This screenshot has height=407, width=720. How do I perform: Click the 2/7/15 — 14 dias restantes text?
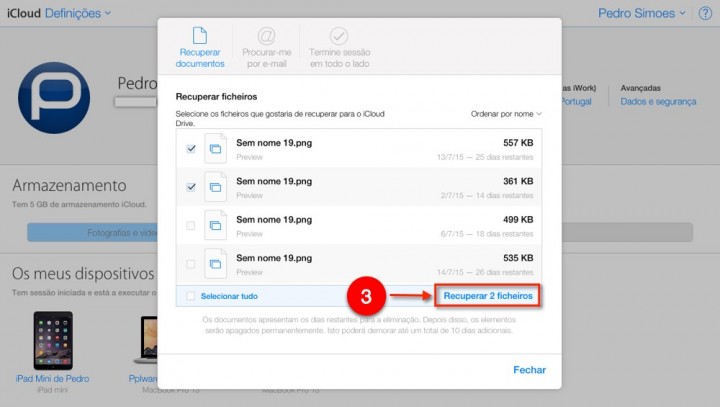coord(487,196)
